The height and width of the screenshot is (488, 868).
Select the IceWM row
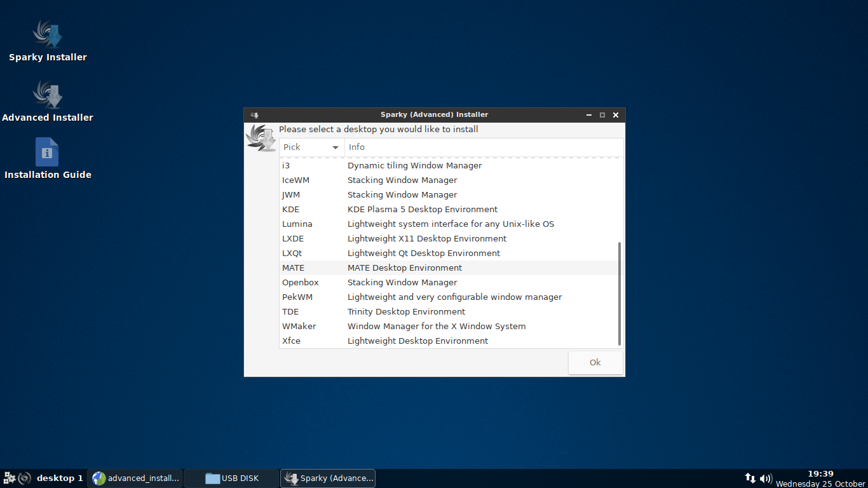tap(448, 180)
